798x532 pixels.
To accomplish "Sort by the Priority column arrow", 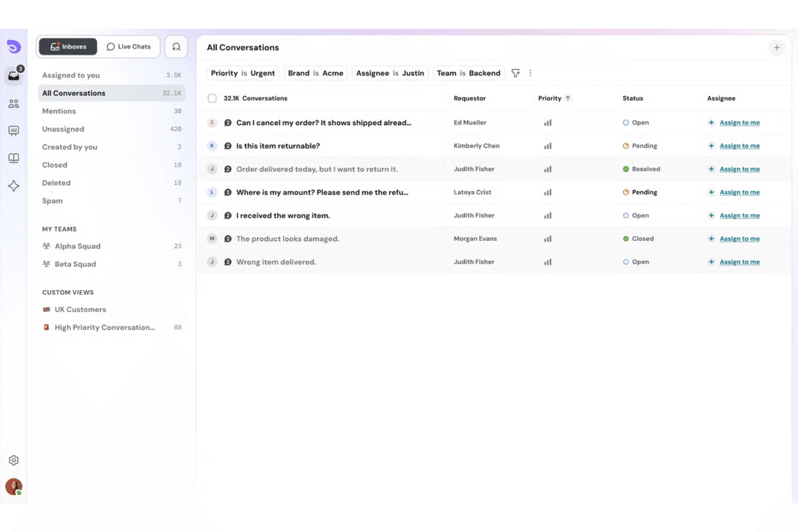I will pos(568,99).
